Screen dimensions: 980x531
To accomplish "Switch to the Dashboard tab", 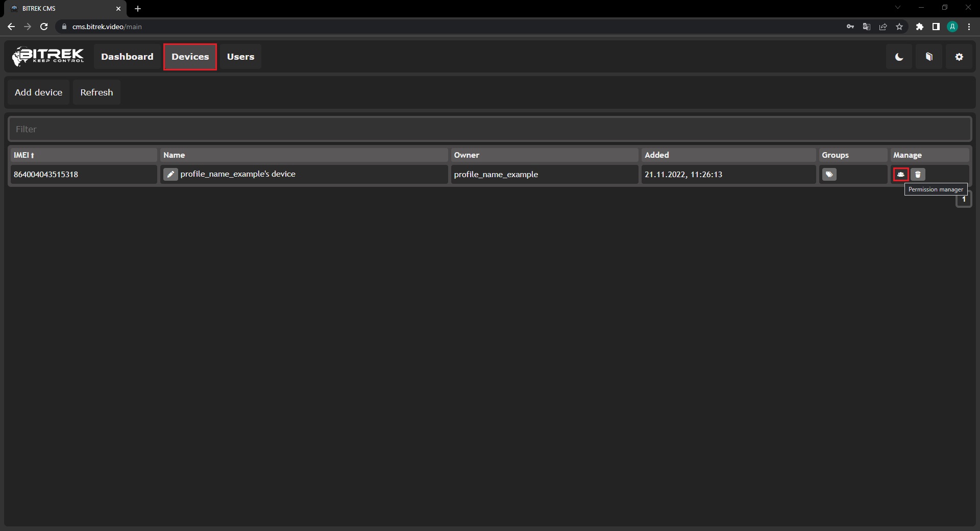I will pyautogui.click(x=127, y=57).
